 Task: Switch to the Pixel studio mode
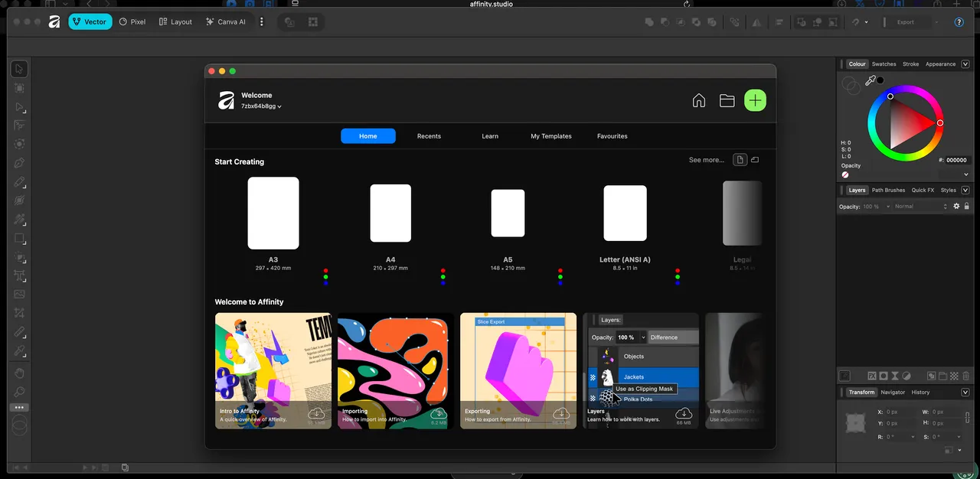pyautogui.click(x=132, y=22)
